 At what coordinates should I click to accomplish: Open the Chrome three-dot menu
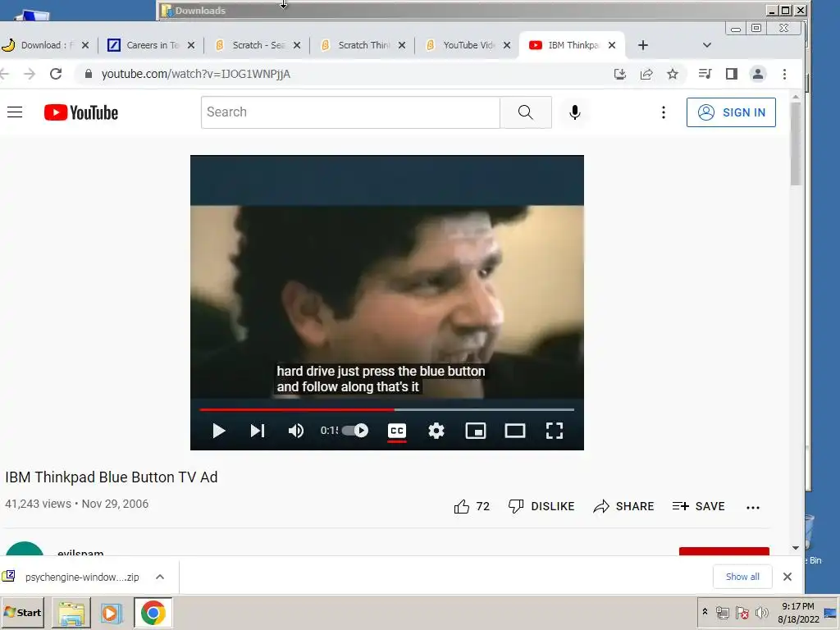[x=784, y=74]
